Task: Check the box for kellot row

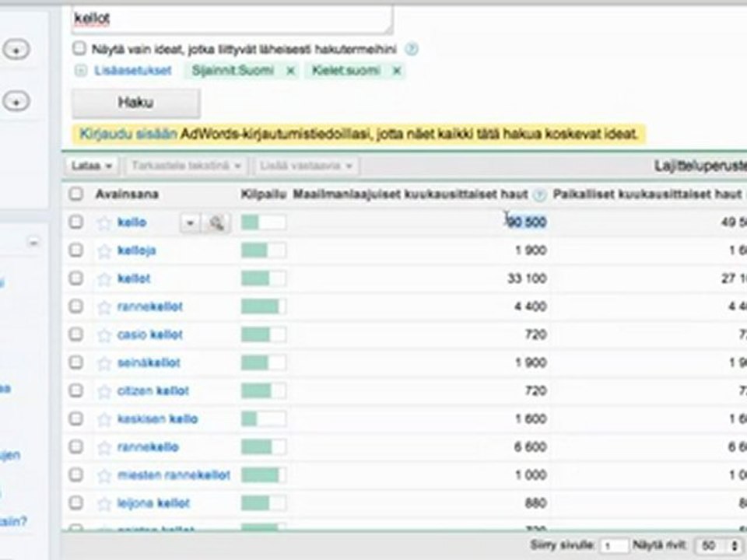Action: click(75, 278)
